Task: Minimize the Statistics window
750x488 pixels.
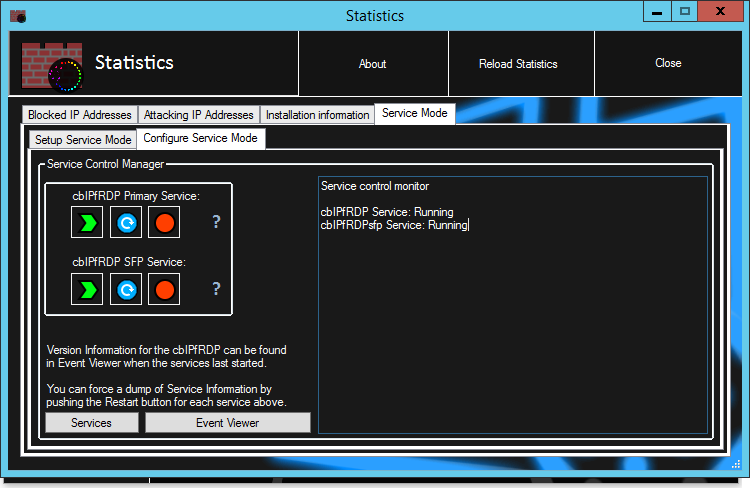Action: coord(657,11)
